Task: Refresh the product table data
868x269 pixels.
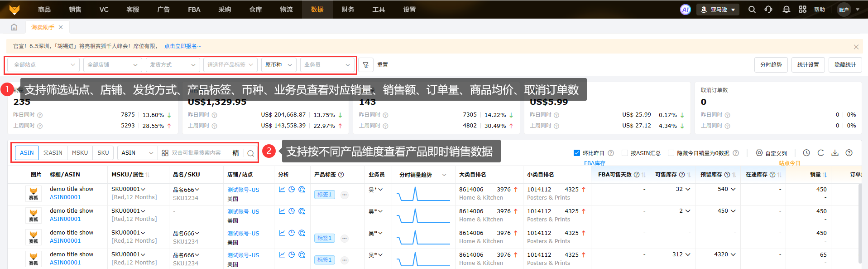Action: coord(820,153)
